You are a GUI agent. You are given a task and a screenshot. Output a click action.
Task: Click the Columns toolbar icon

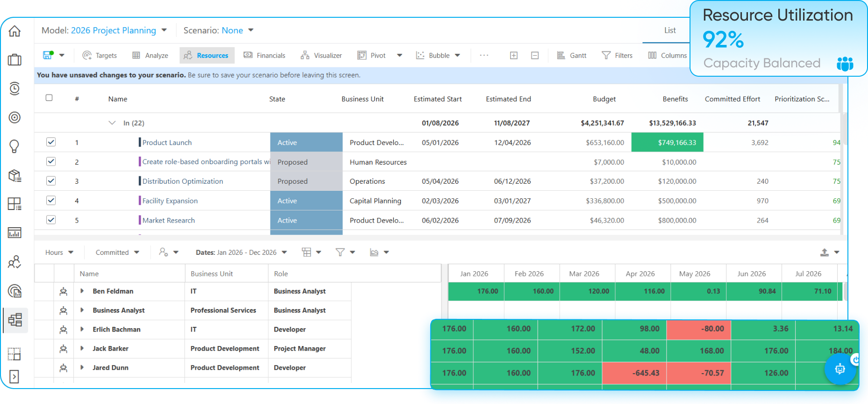[652, 55]
